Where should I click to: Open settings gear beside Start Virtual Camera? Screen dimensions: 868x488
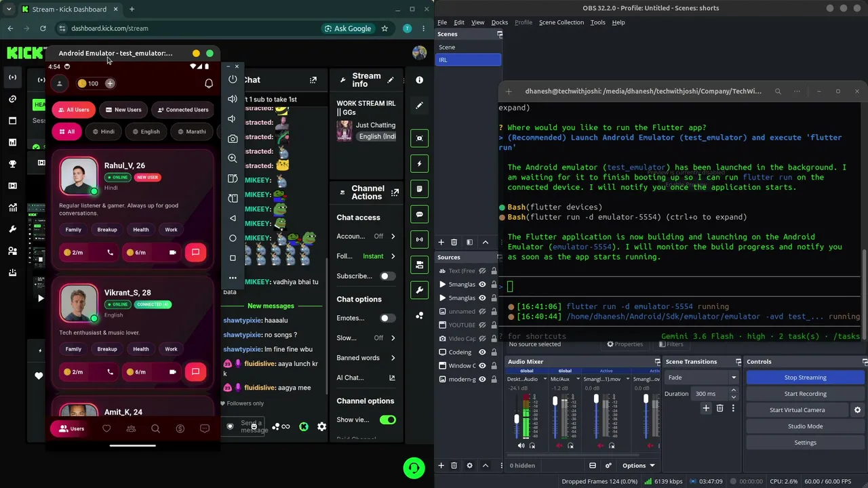pyautogui.click(x=857, y=410)
